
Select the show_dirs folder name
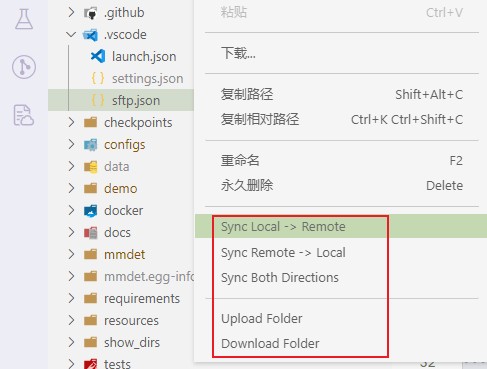click(x=132, y=343)
